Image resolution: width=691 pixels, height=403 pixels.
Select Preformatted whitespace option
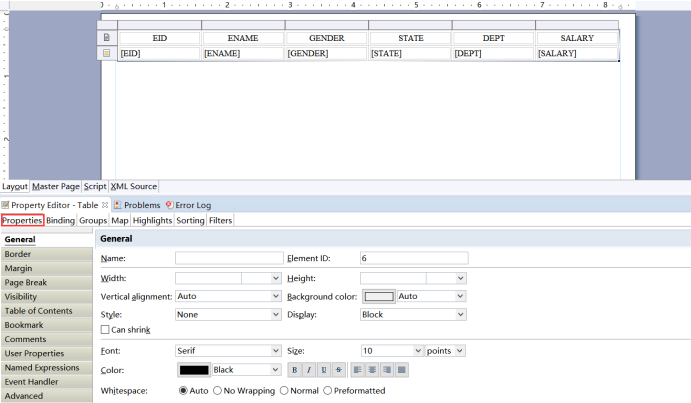tap(327, 391)
